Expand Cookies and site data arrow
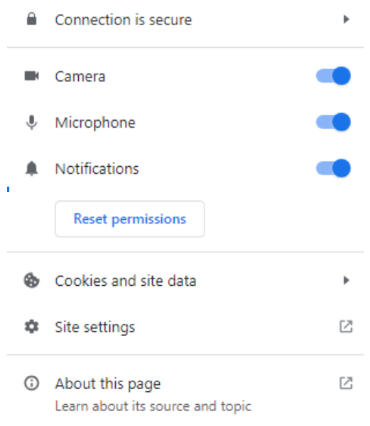Screen dimensions: 370x426 pos(346,280)
